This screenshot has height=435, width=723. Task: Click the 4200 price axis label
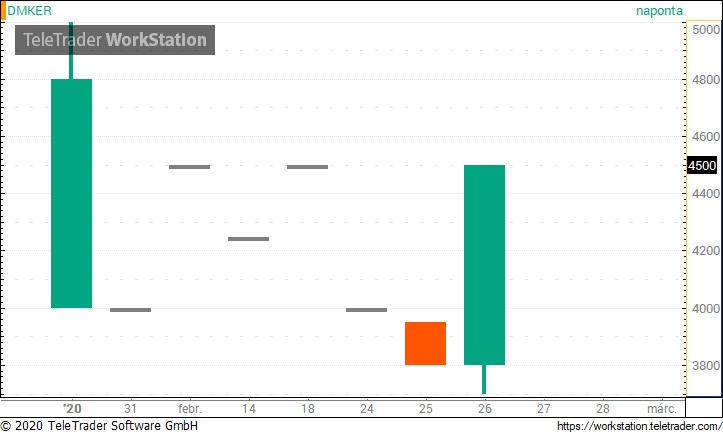tap(705, 251)
